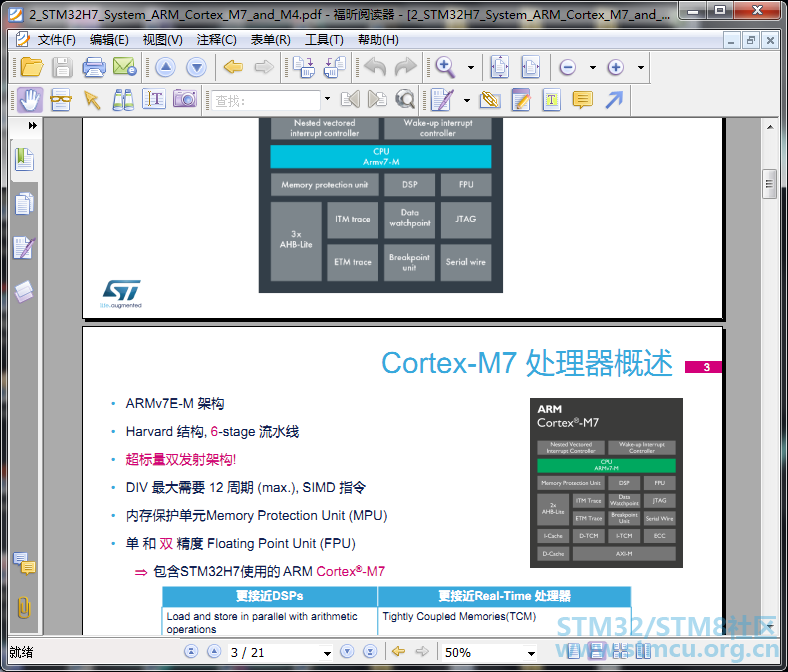
Task: Click the 3 / 21 page number field
Action: pyautogui.click(x=275, y=652)
